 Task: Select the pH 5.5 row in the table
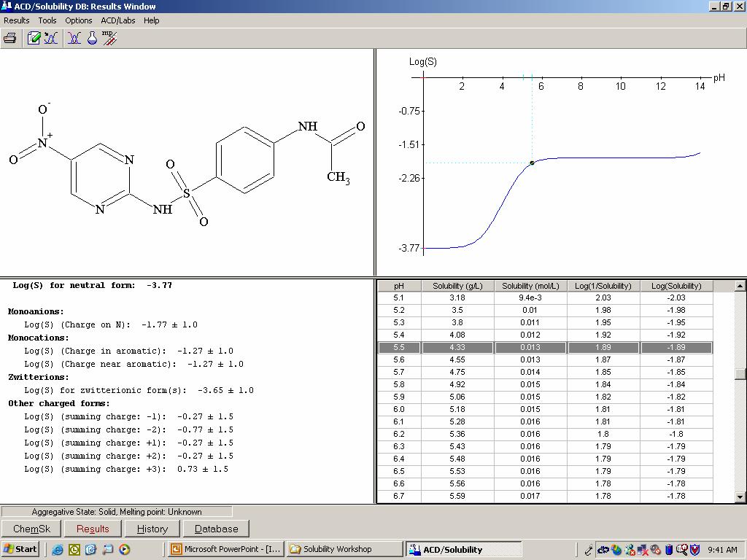point(545,348)
